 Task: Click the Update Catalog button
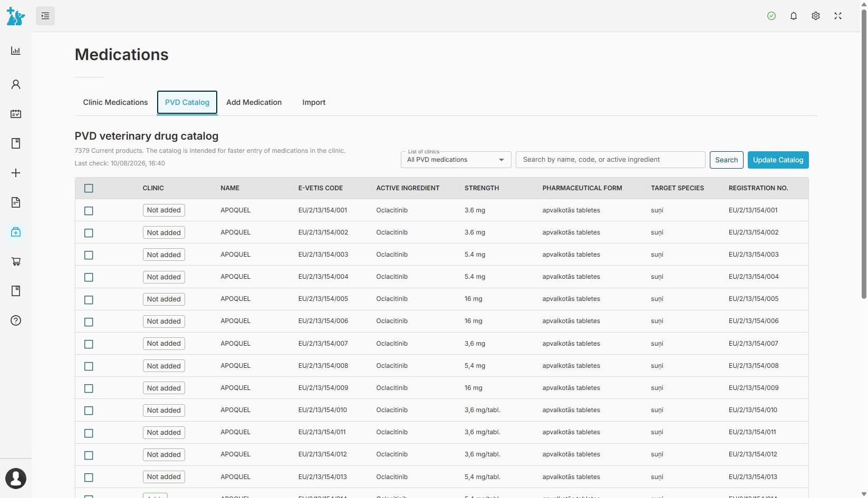tap(778, 160)
